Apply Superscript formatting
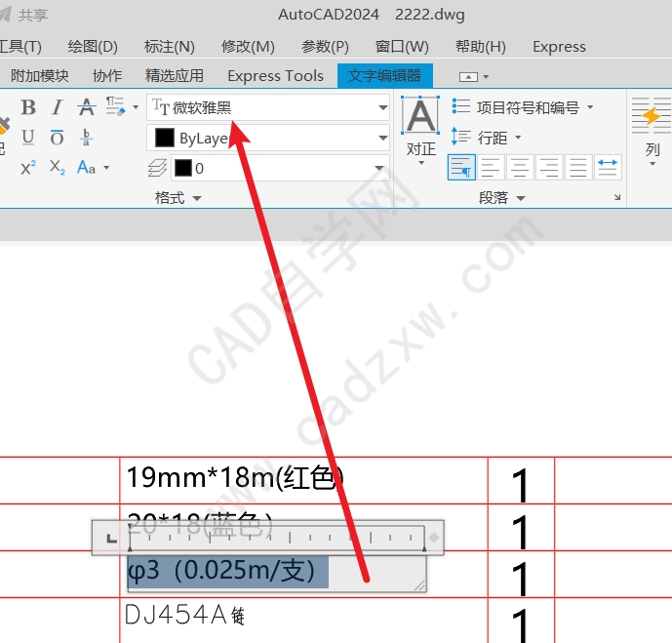The image size is (672, 643). tap(28, 167)
